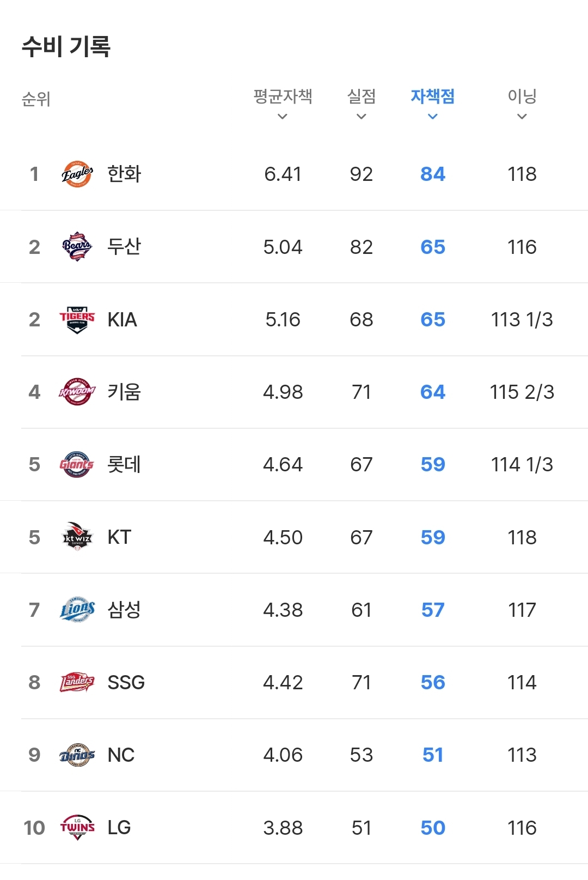Sort by 이닝 using its chevron

[x=522, y=117]
